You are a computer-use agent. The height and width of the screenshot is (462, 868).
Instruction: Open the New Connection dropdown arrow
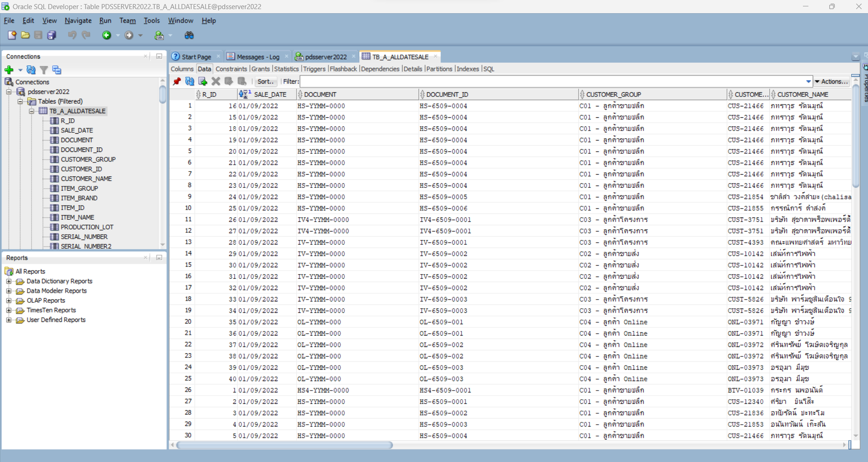(x=20, y=70)
